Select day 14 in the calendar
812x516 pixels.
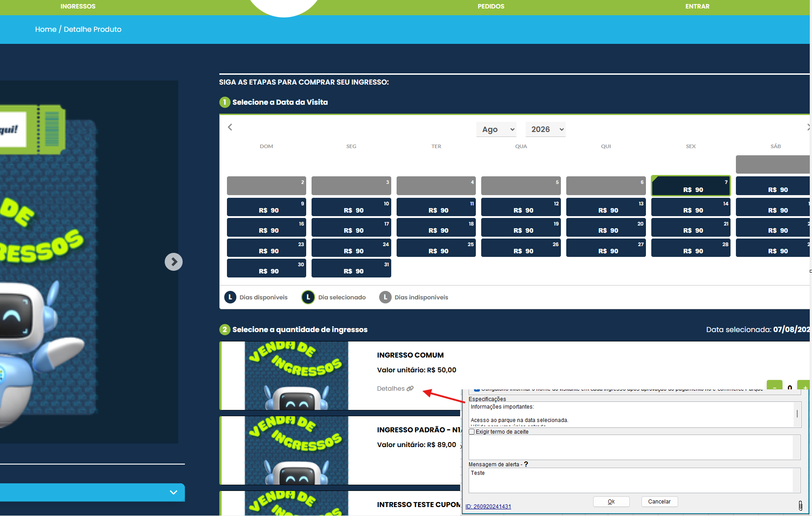coord(691,207)
